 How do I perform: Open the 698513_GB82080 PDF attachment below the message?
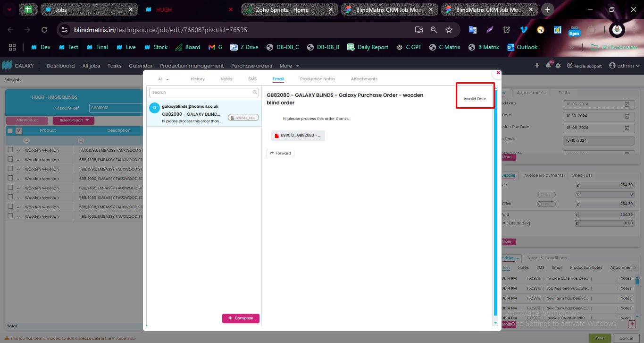coord(298,136)
